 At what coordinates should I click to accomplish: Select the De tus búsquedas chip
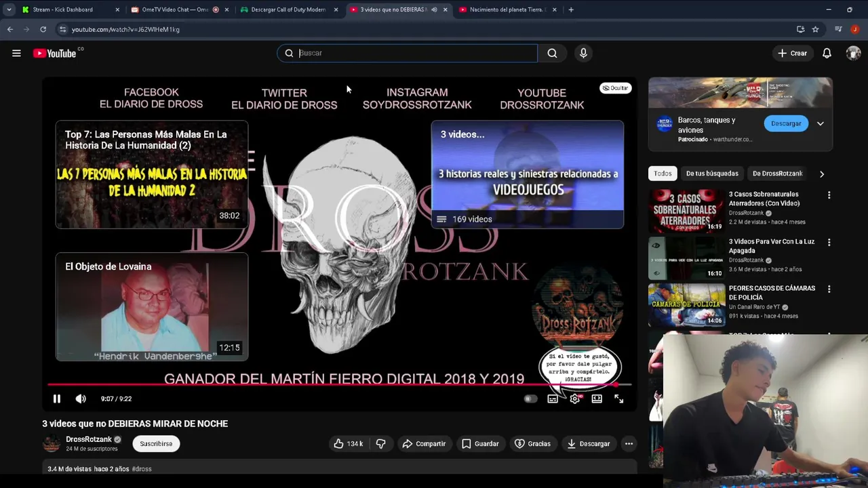coord(712,174)
